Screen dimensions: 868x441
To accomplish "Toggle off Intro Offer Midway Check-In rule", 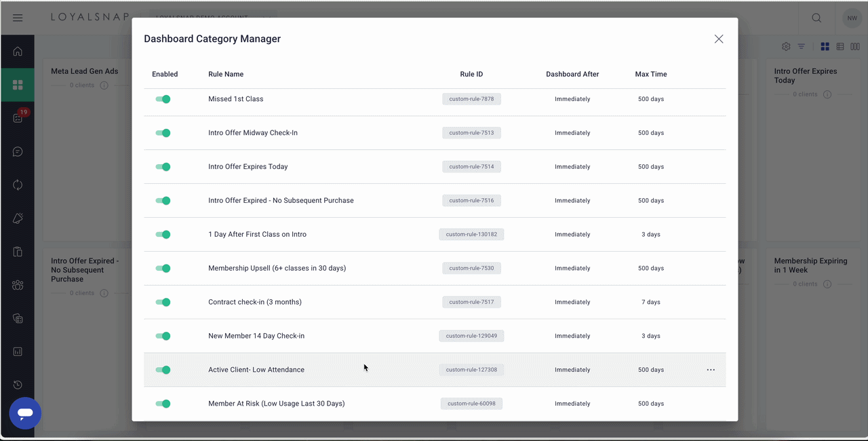I will [163, 133].
